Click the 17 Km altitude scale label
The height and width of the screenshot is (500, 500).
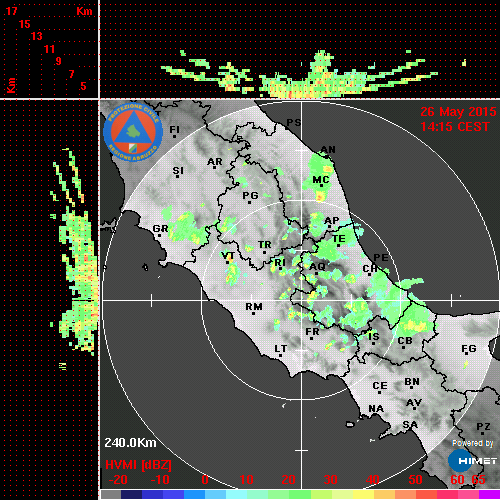(x=11, y=11)
